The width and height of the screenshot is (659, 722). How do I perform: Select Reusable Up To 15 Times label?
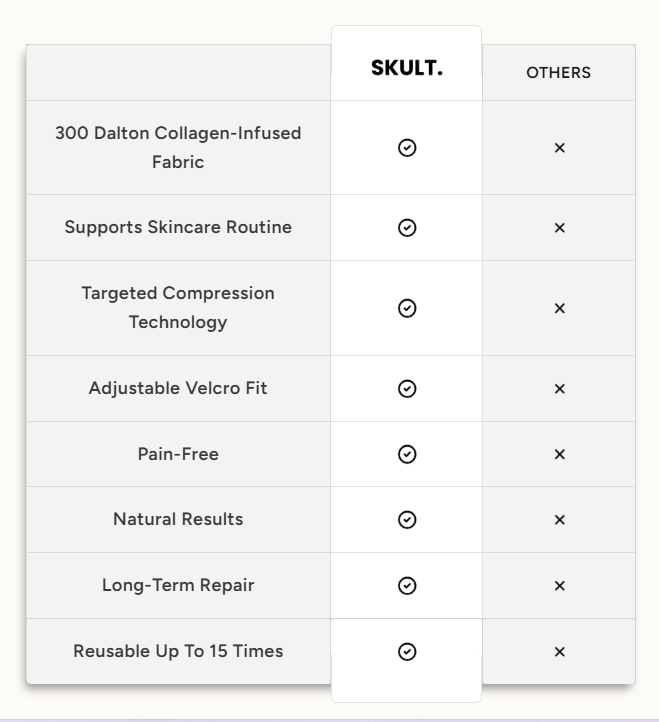click(x=178, y=651)
